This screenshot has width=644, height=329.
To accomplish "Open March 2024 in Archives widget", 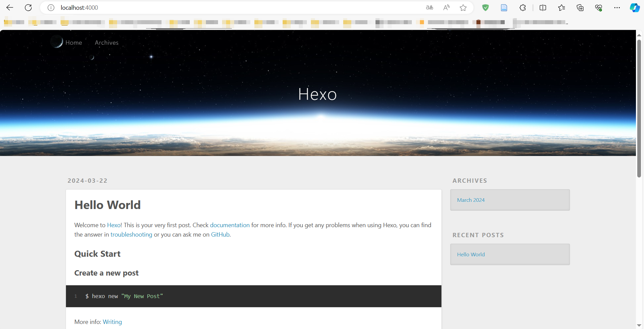I will click(x=471, y=200).
